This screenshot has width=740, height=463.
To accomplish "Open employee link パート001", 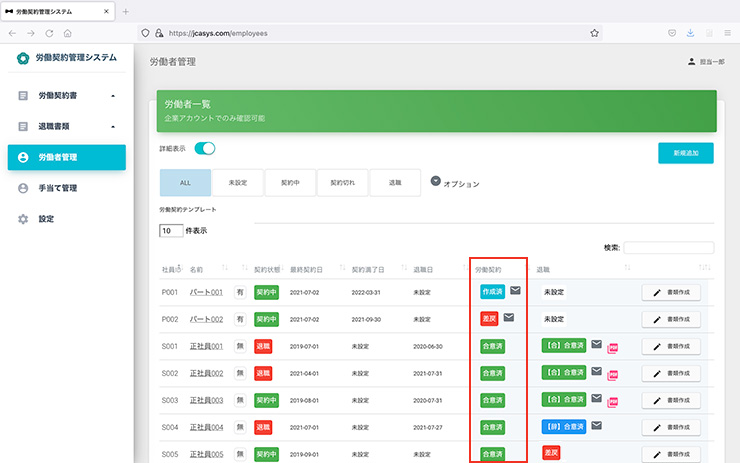I will pos(206,293).
